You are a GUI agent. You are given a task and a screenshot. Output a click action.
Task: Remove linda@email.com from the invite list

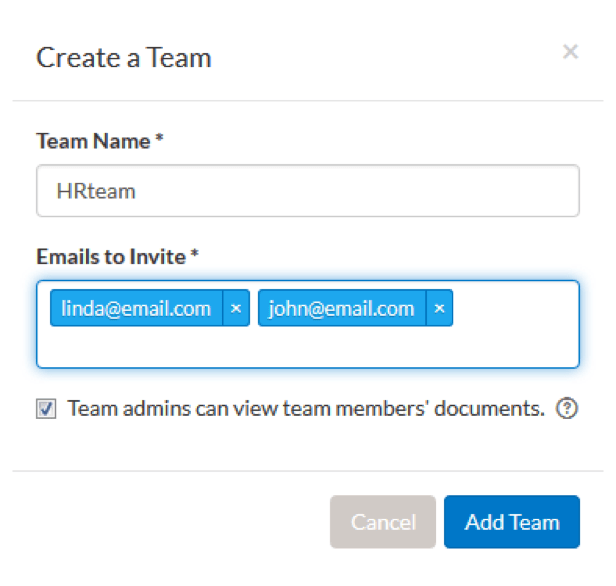click(236, 309)
